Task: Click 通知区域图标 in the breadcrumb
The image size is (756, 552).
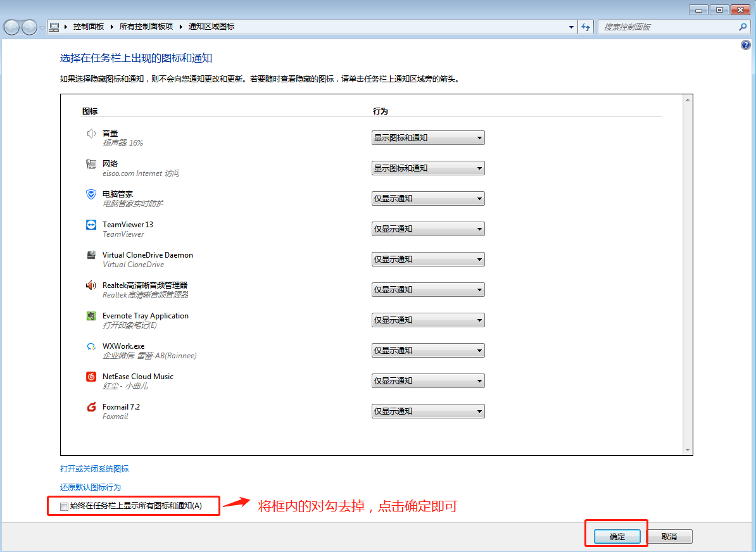Action: (211, 27)
